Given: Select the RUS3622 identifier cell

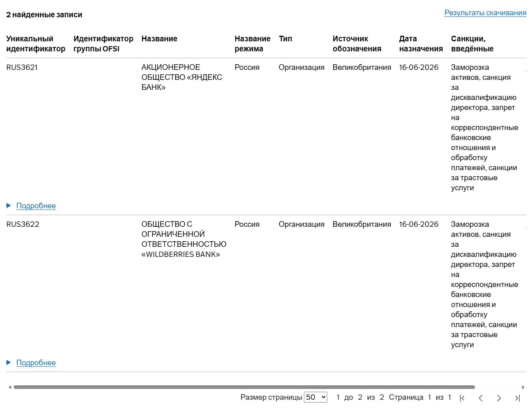Looking at the screenshot, I should click(23, 224).
